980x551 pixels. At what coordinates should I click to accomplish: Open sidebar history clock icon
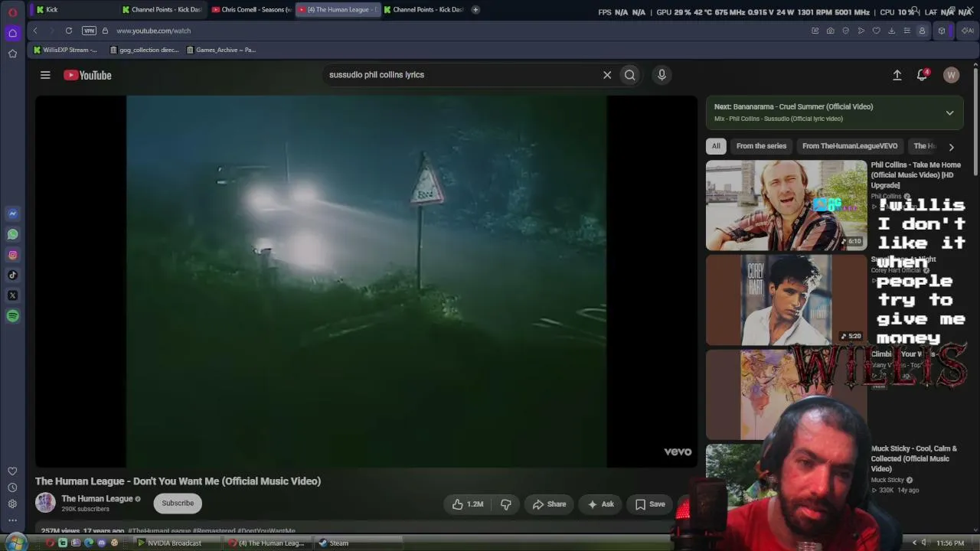pyautogui.click(x=12, y=487)
